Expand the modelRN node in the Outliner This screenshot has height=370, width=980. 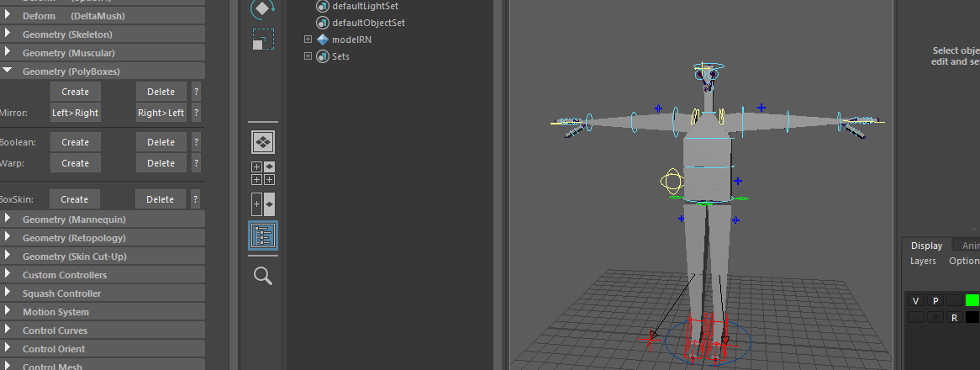pos(308,40)
